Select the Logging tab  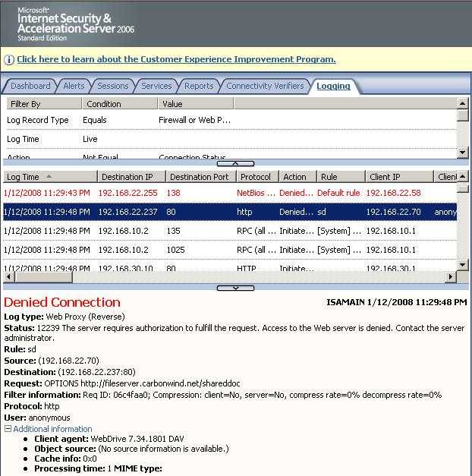[333, 86]
